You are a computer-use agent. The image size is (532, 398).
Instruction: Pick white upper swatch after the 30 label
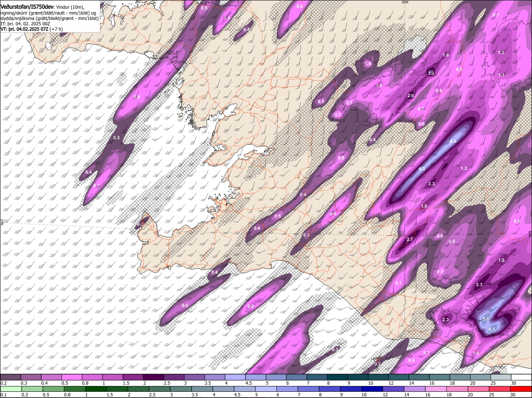coord(522,377)
